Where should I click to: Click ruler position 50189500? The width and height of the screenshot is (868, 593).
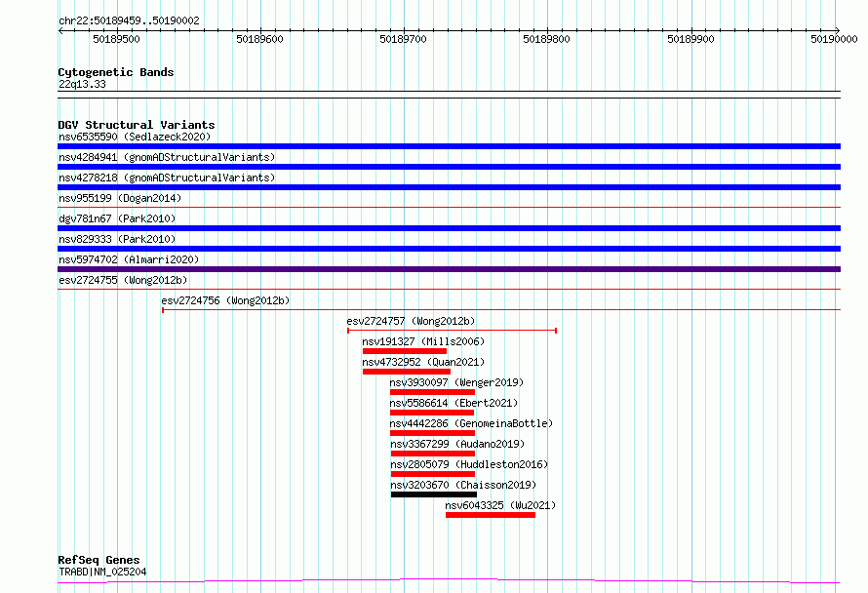coord(116,39)
